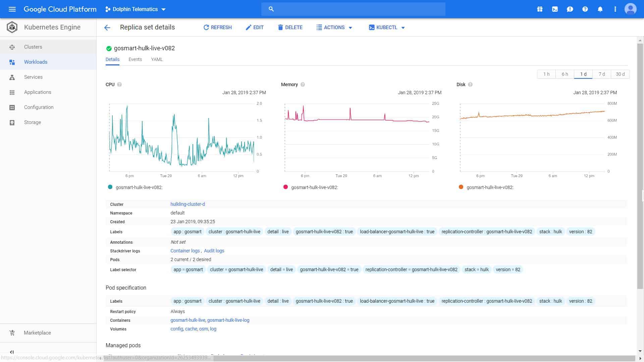Click the vertical page scrollbar
644x362 pixels.
pyautogui.click(x=640, y=166)
